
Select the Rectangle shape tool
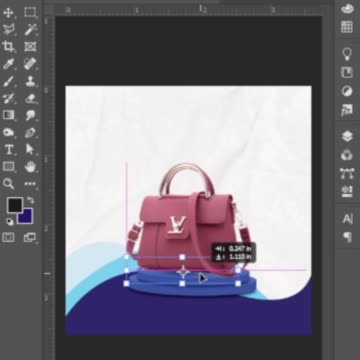[8, 166]
